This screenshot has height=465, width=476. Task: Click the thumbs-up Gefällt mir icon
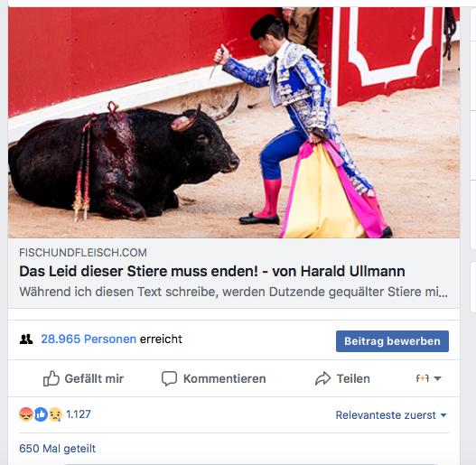pos(51,378)
